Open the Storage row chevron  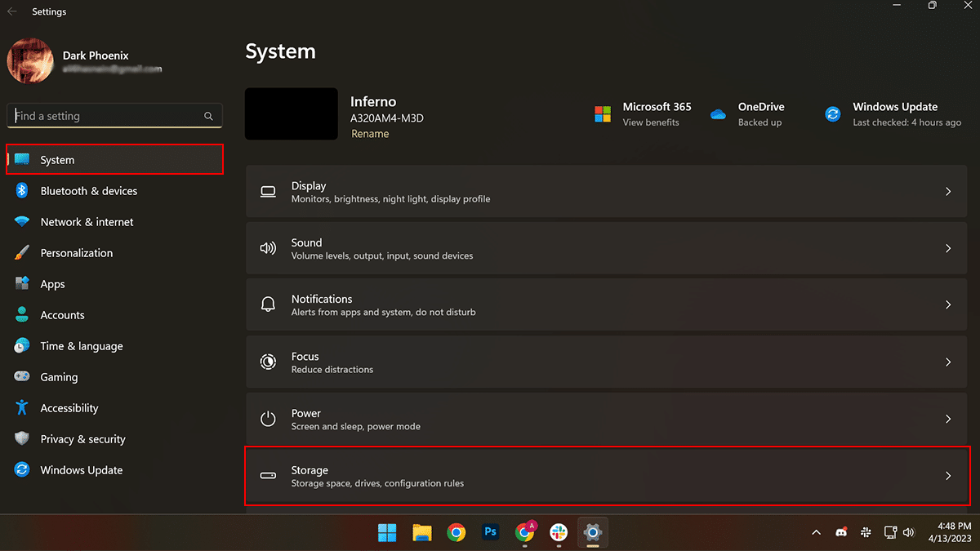(948, 476)
